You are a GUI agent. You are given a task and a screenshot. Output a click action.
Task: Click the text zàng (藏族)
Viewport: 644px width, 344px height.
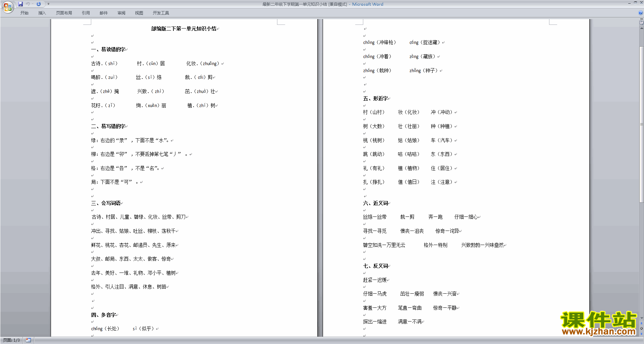pyautogui.click(x=423, y=57)
